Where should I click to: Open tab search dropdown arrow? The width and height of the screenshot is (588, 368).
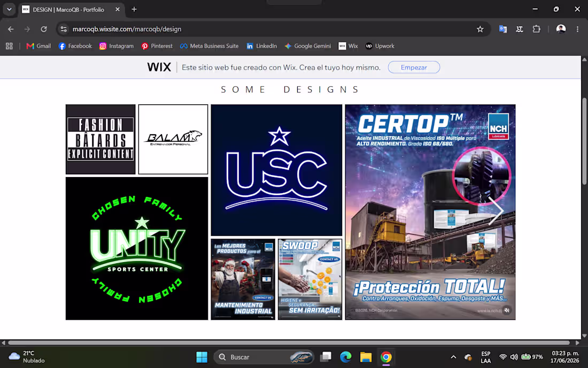[9, 10]
